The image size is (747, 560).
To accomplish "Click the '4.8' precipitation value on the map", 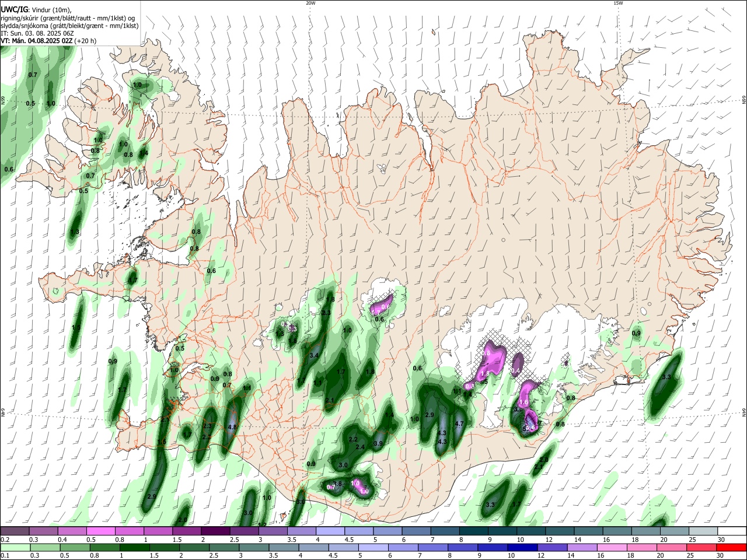I will point(232,427).
